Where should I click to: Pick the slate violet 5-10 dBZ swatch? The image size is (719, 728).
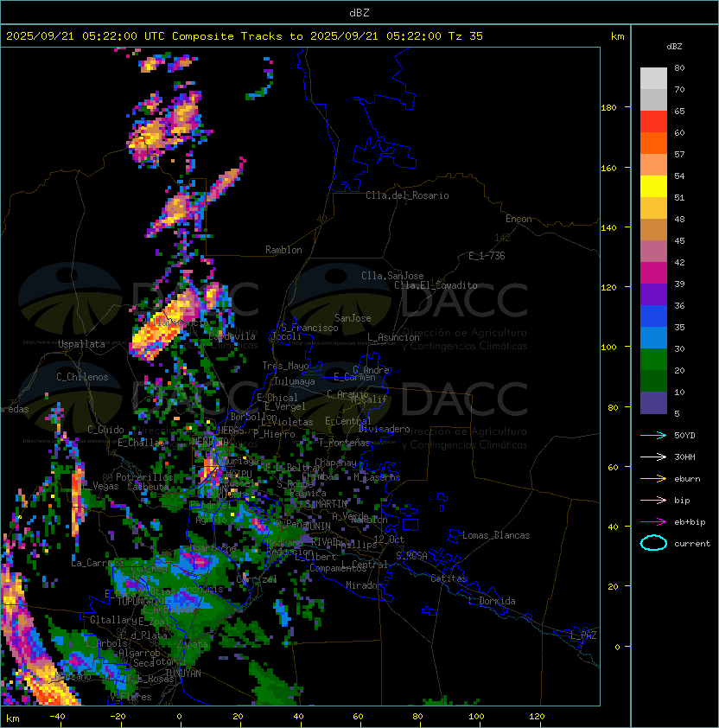pyautogui.click(x=653, y=403)
